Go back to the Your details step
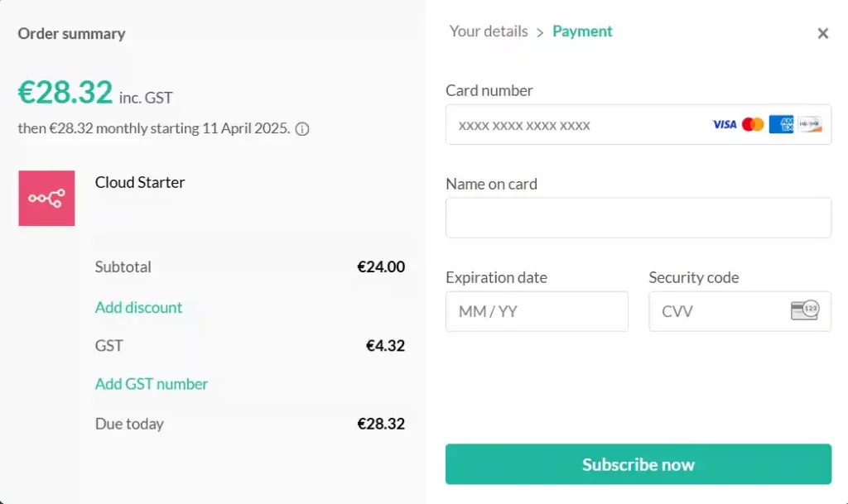Screen dimensions: 848x504 point(488,31)
